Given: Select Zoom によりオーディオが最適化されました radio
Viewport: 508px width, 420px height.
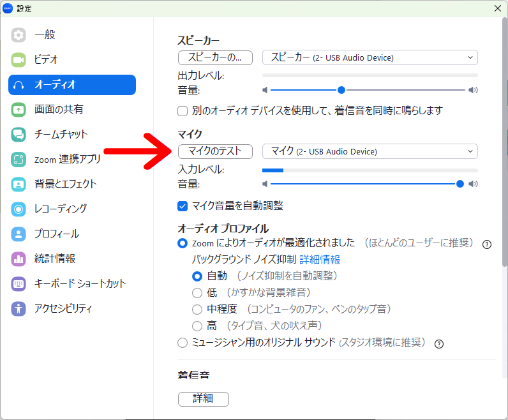Looking at the screenshot, I should (x=183, y=243).
